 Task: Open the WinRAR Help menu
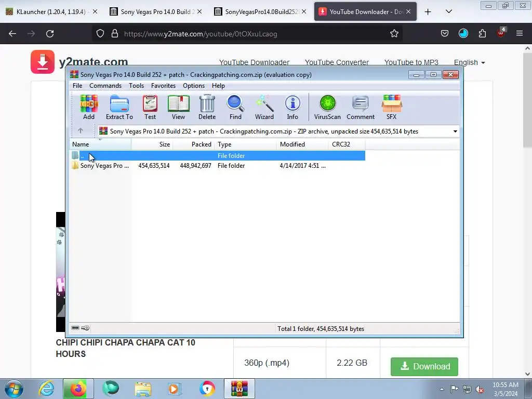[218, 86]
